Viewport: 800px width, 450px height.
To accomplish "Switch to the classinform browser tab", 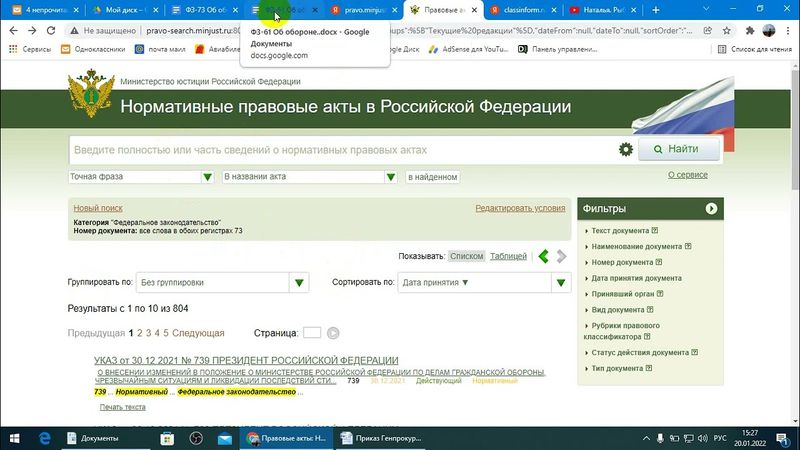I will point(523,10).
